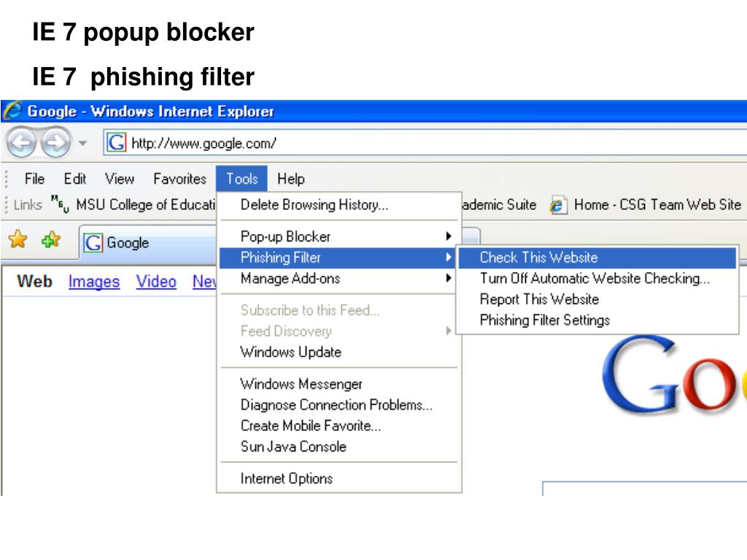Viewport: 747px width, 560px height.
Task: Select Report This Website
Action: tap(597, 300)
